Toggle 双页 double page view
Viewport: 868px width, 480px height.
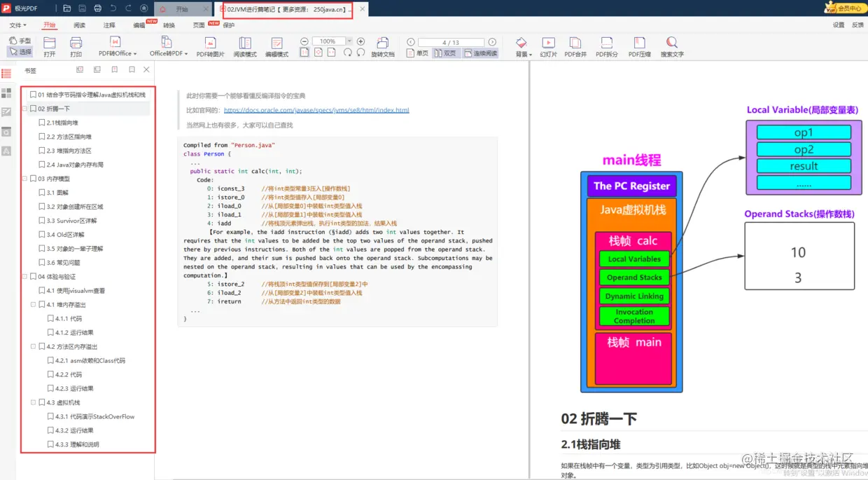pyautogui.click(x=445, y=53)
